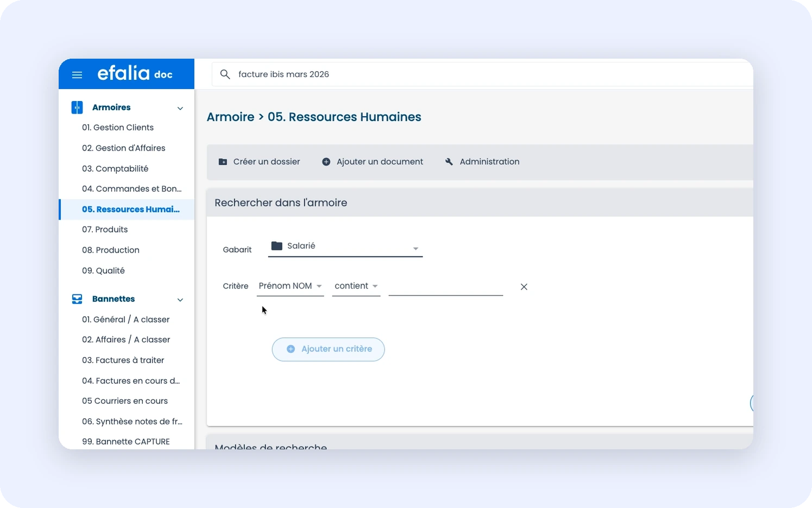Screen dimensions: 812x508
Task: Click the Bannettes tray icon
Action: click(x=77, y=299)
